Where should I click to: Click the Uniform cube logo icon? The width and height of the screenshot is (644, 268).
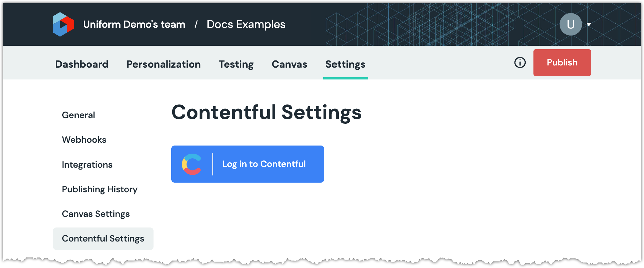point(64,24)
